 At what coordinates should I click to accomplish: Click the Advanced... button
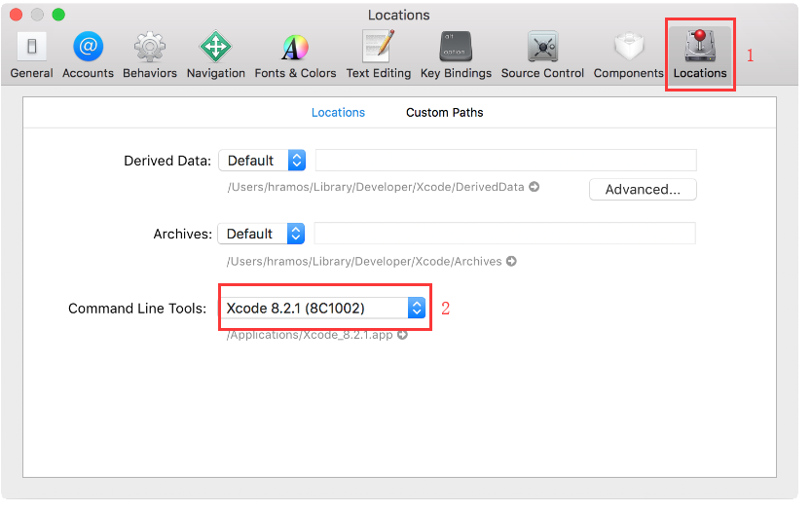[x=643, y=190]
